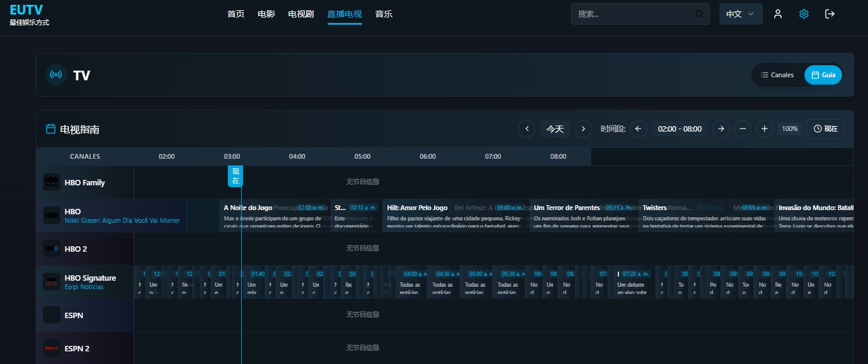Shift time range earlier arrow

(x=639, y=129)
